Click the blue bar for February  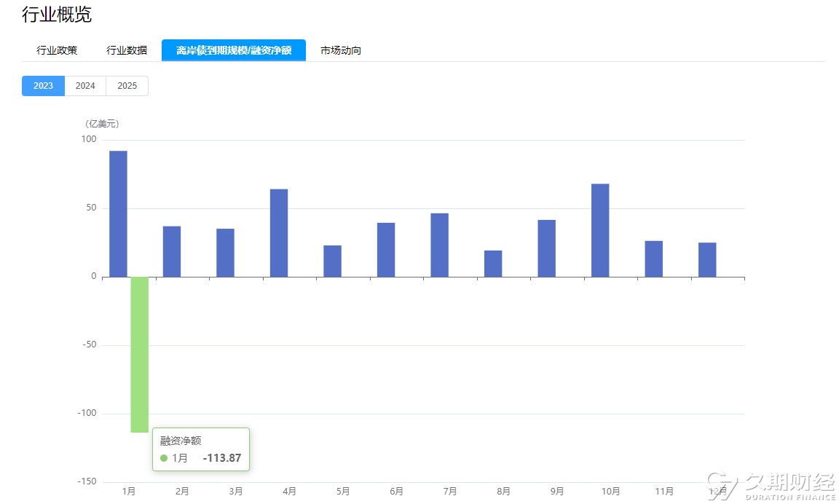point(172,251)
